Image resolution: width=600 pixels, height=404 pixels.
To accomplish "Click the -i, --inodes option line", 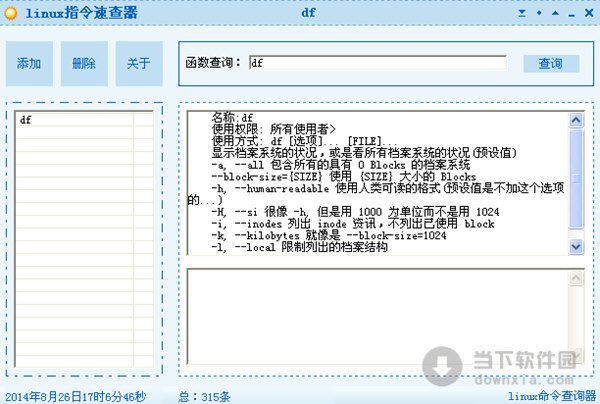I will [353, 224].
